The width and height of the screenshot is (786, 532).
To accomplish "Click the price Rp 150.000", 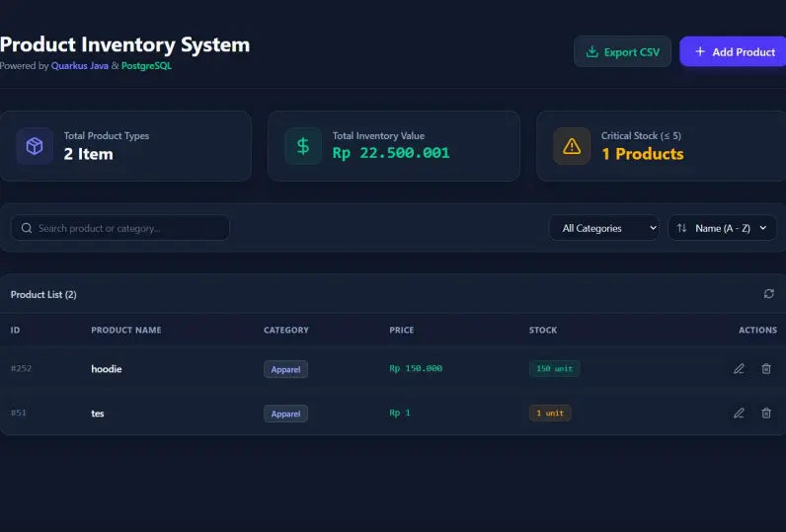I will [x=416, y=368].
